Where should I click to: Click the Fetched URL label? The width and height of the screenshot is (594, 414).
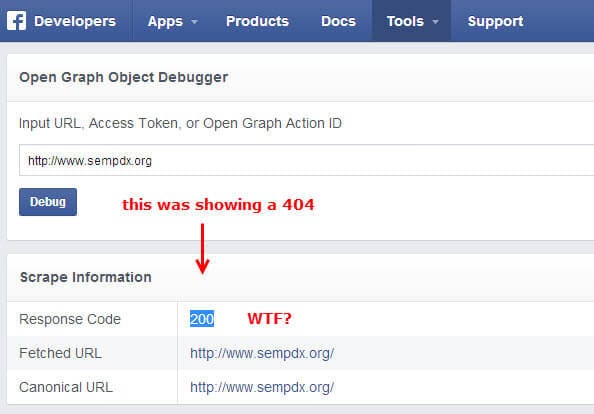(x=61, y=353)
